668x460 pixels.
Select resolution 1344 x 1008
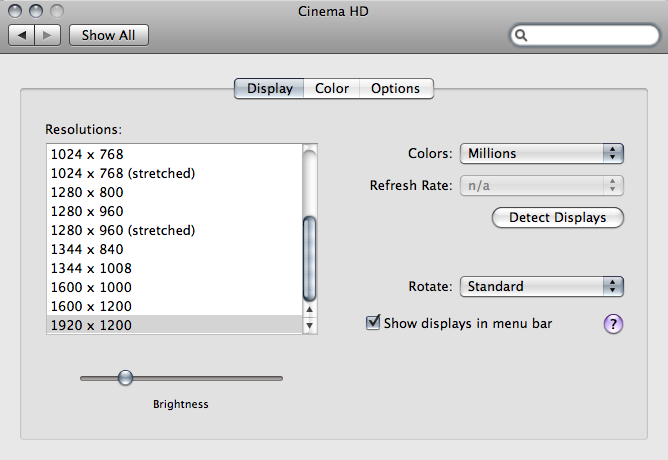[175, 268]
